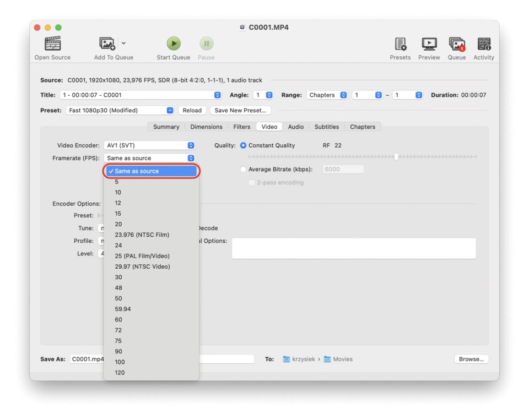Image resolution: width=529 pixels, height=420 pixels.
Task: Click the Pause toolbar icon
Action: [206, 44]
